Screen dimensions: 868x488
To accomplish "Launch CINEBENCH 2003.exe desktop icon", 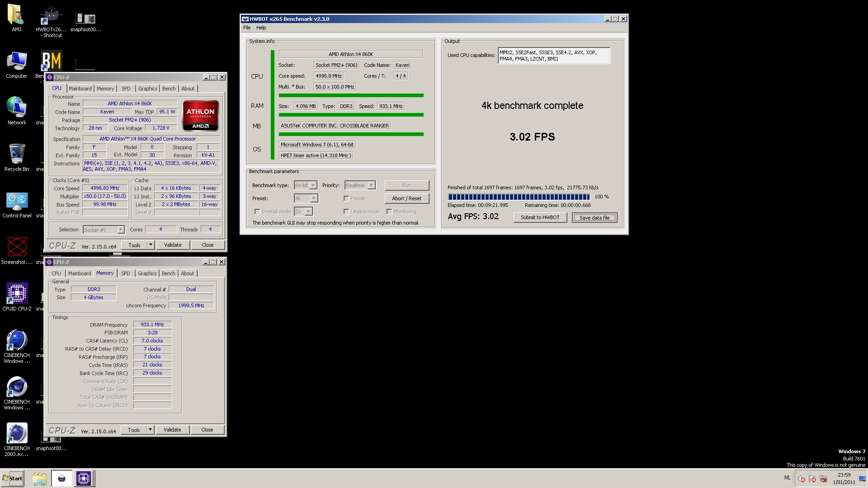I will [x=17, y=440].
